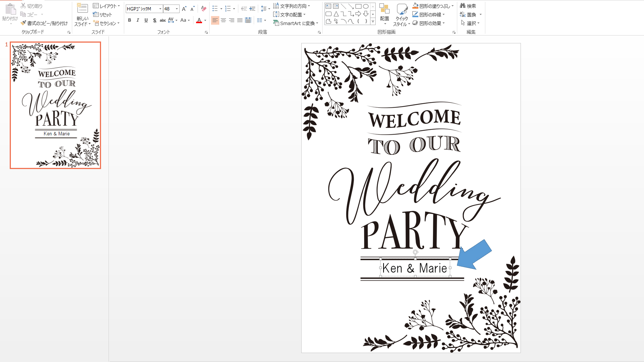Apply distributed text alignment
Viewport: 644px width, 362px height.
click(248, 20)
